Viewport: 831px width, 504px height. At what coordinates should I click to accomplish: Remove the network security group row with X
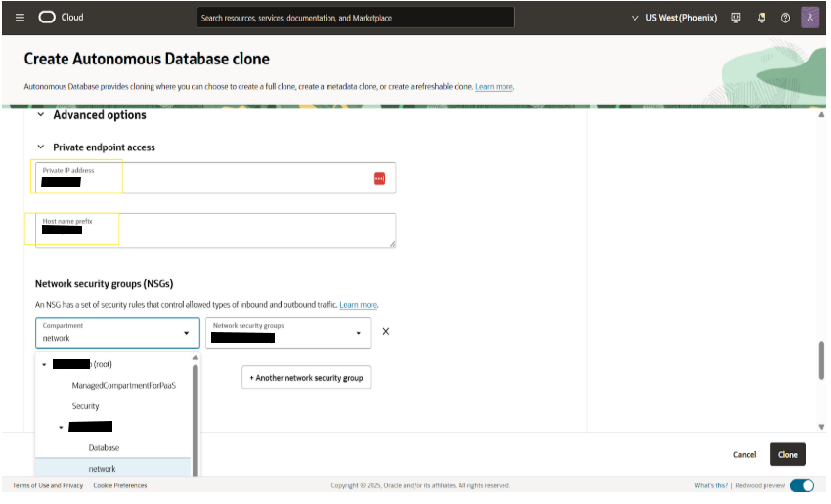pos(385,332)
